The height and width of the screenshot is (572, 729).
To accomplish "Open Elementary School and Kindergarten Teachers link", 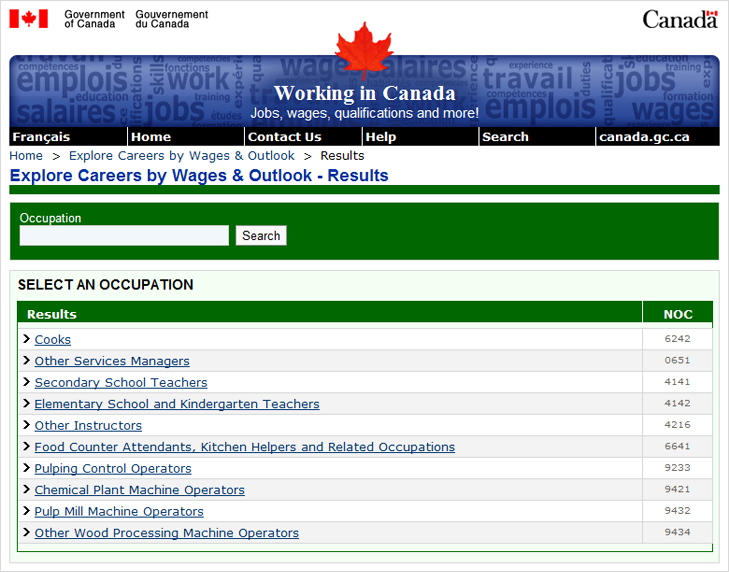I will pyautogui.click(x=177, y=404).
